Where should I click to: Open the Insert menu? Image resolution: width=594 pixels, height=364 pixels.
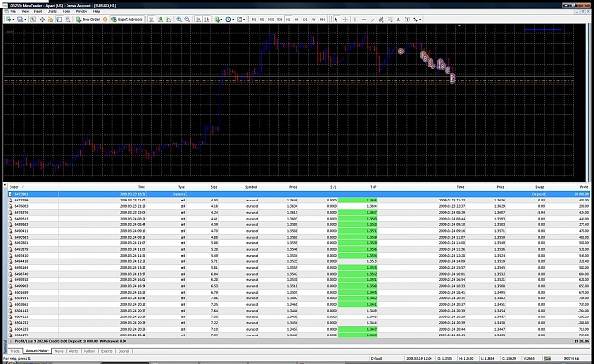pyautogui.click(x=38, y=11)
